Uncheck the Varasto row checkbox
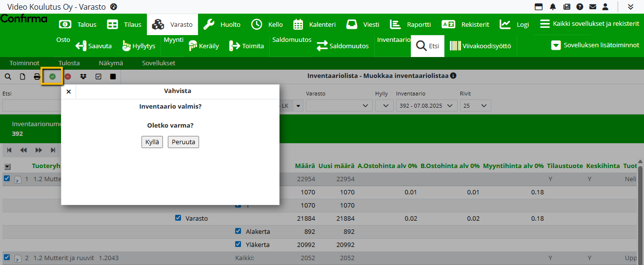This screenshot has height=265, width=644. pyautogui.click(x=178, y=218)
